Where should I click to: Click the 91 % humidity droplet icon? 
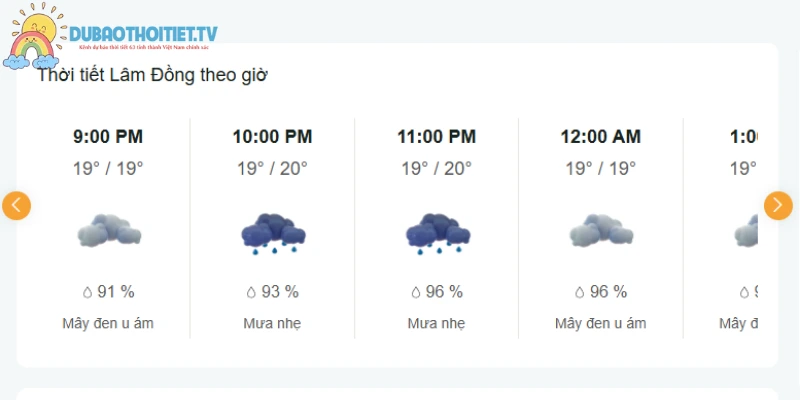coord(87,292)
